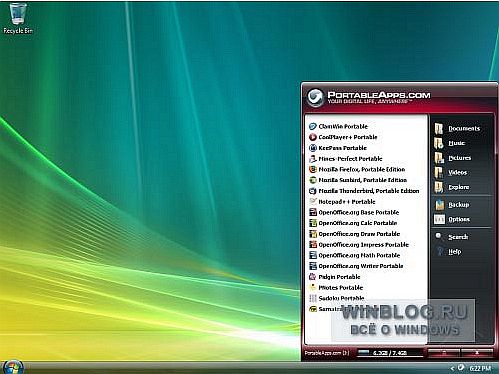
Task: Open OpenOffice.org Writer Portable
Action: (x=356, y=266)
